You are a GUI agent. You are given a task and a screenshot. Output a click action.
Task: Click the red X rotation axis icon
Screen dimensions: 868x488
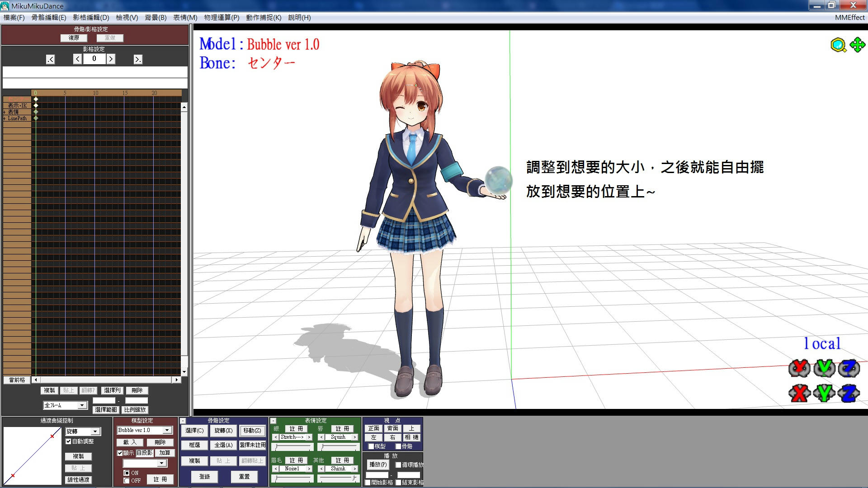tap(799, 368)
